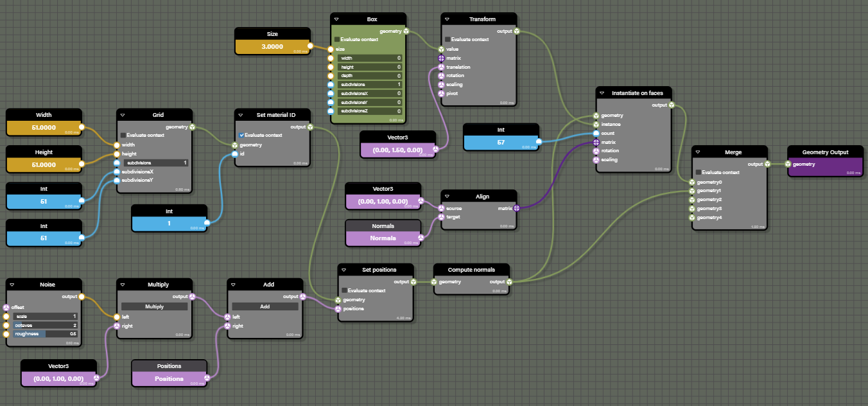
Task: Click the Size value field showing 3.0000
Action: [272, 46]
